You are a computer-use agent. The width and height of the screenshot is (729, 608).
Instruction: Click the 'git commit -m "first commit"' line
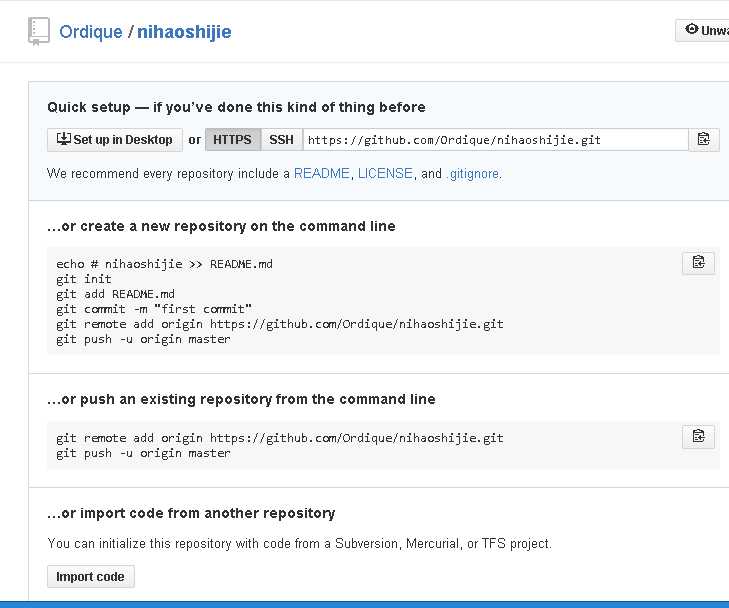tap(154, 309)
